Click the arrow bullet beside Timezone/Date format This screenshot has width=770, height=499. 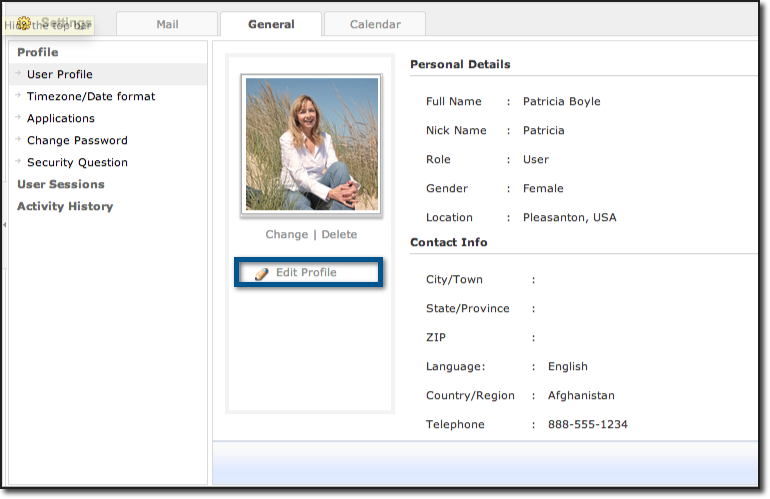(18, 96)
